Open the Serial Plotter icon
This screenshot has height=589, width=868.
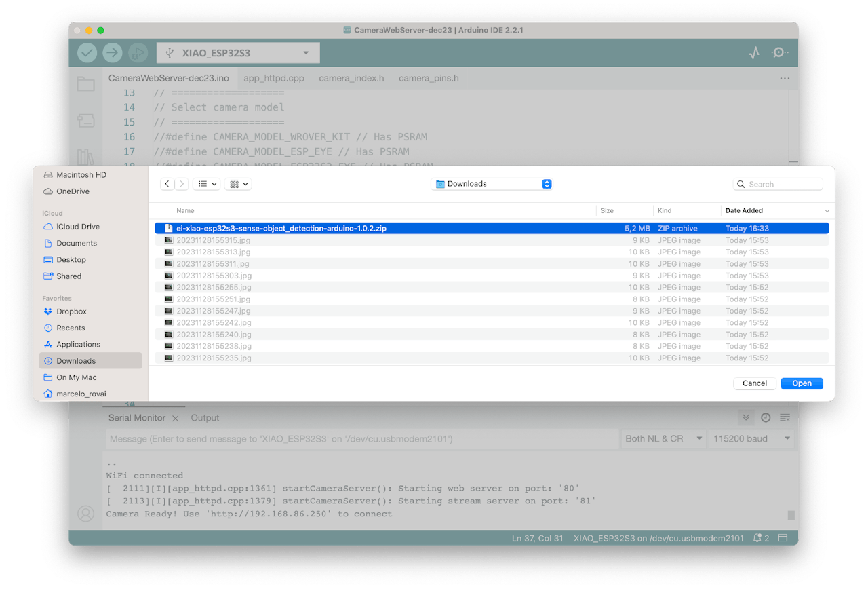pos(754,52)
